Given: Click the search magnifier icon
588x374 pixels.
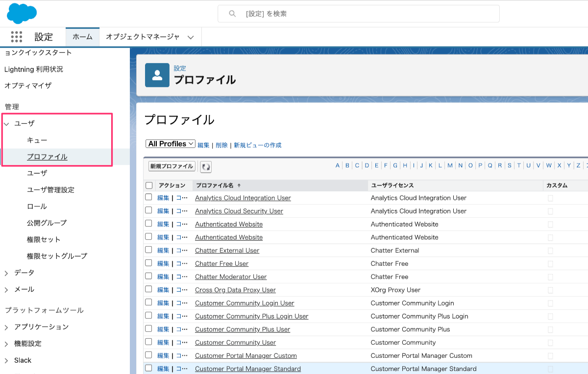Looking at the screenshot, I should coord(233,14).
